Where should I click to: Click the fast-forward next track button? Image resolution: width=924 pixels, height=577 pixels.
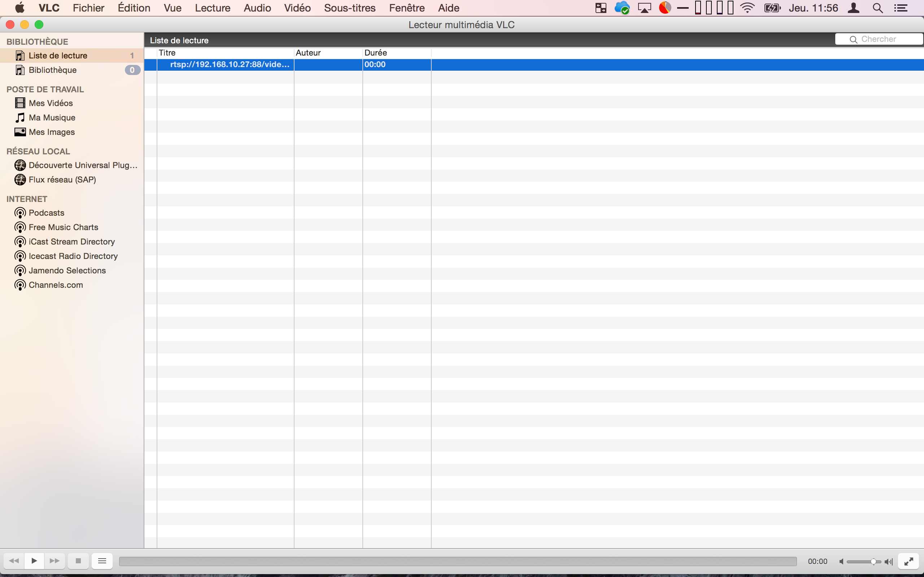click(x=55, y=560)
